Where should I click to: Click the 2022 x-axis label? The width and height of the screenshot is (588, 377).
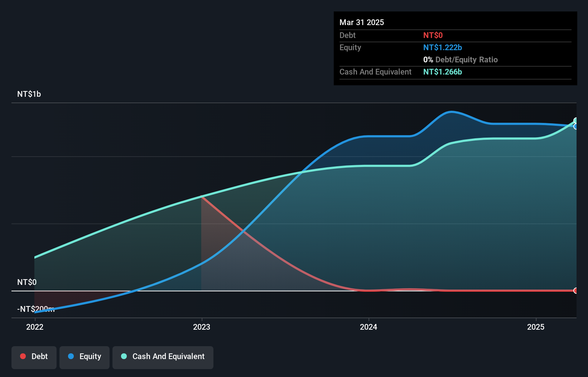(35, 327)
